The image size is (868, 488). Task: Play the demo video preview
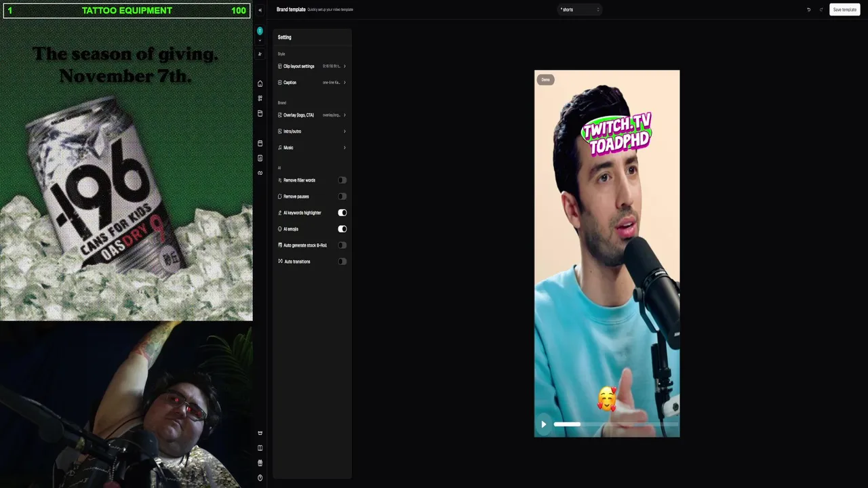click(544, 424)
